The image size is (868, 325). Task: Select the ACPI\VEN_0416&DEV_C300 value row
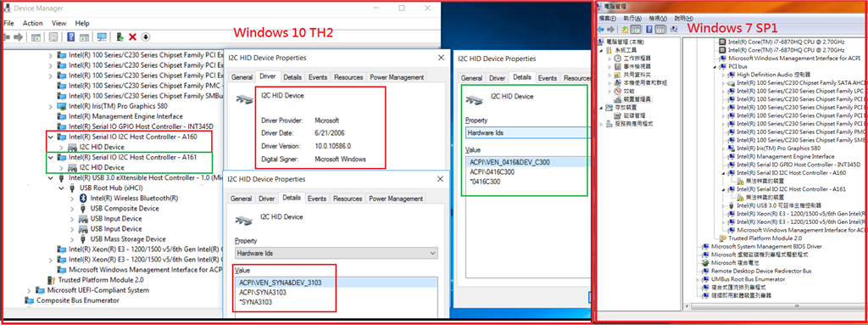(x=528, y=162)
